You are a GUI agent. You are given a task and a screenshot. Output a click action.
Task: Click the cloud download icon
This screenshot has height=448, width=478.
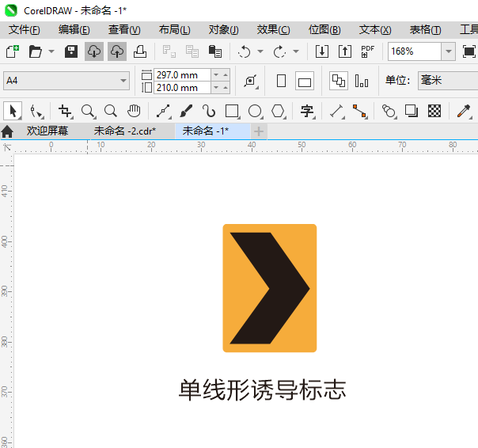click(x=94, y=51)
